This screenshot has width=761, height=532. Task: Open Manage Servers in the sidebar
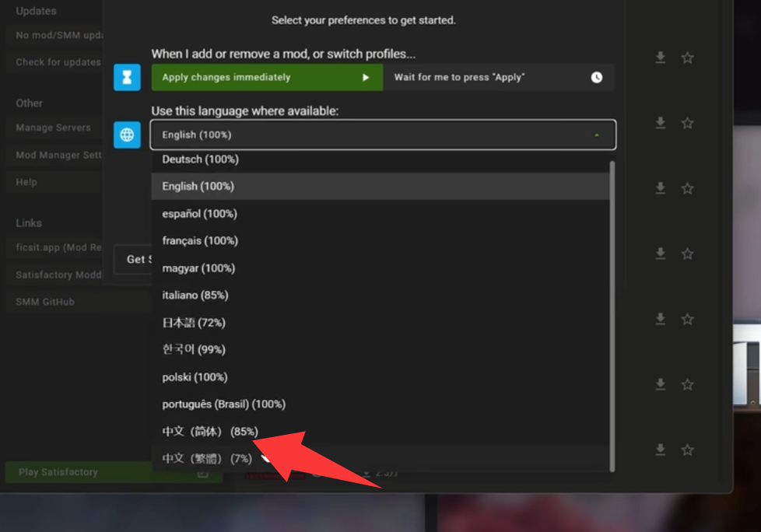[54, 128]
